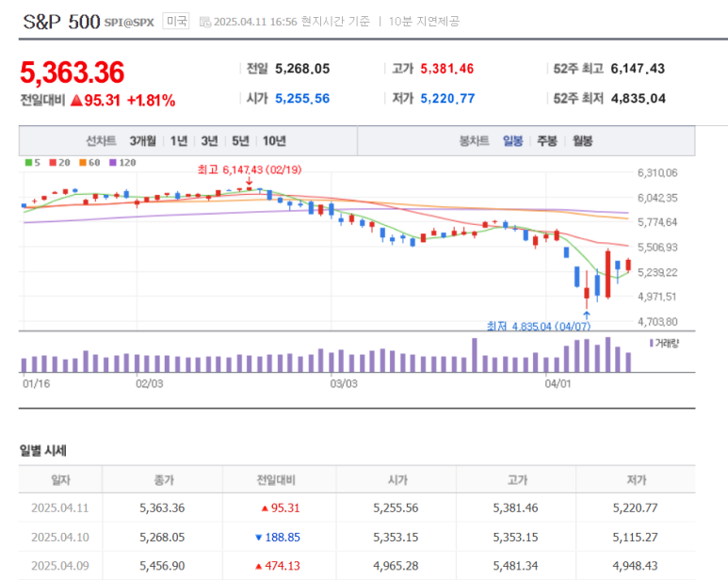Click the 52주 최고 value 6,147.43

[x=638, y=69]
